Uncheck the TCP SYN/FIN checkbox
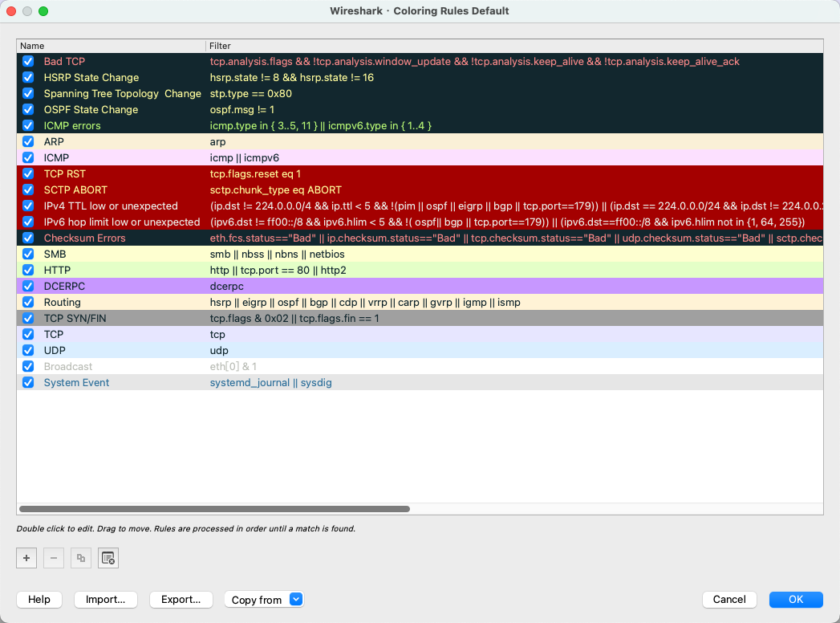Viewport: 840px width, 623px height. pos(28,319)
